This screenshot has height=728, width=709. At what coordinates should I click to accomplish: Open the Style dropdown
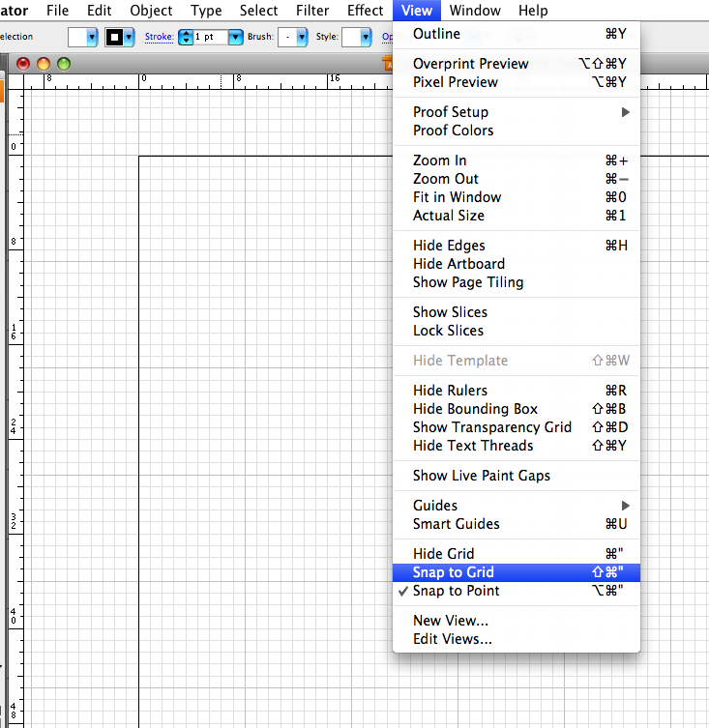[366, 37]
